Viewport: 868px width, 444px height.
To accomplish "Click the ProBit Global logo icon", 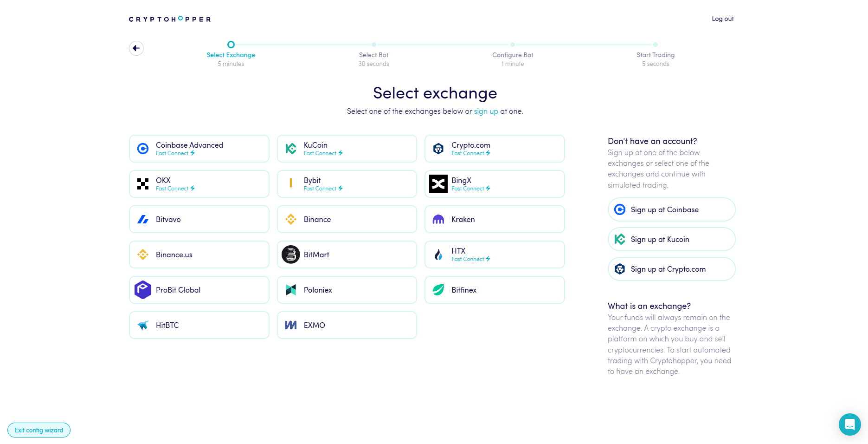I will click(143, 290).
